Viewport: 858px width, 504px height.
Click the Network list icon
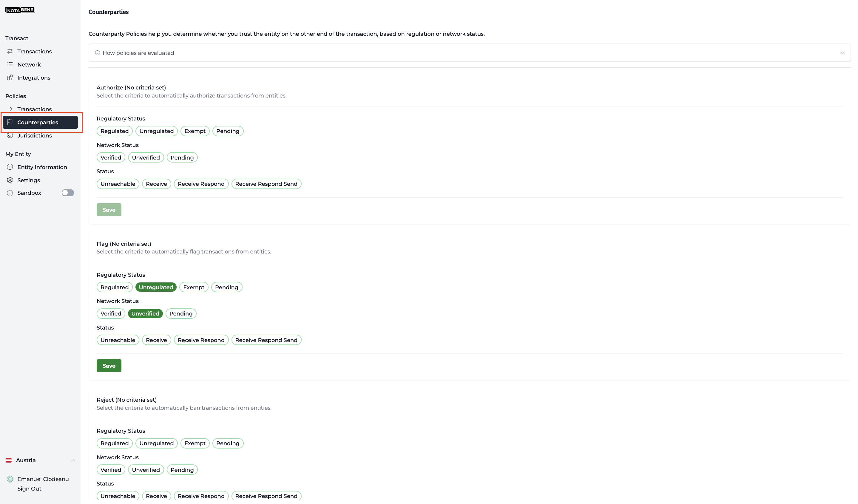pos(10,64)
